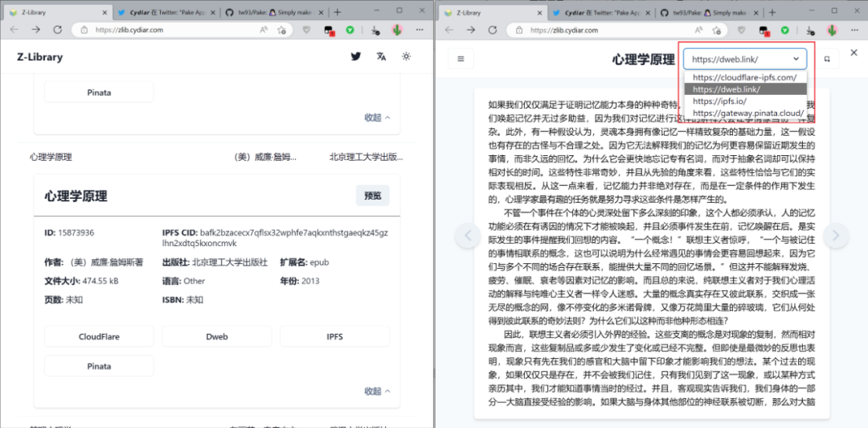The height and width of the screenshot is (428, 868).
Task: Close the reader with X in right window
Action: coord(853,53)
